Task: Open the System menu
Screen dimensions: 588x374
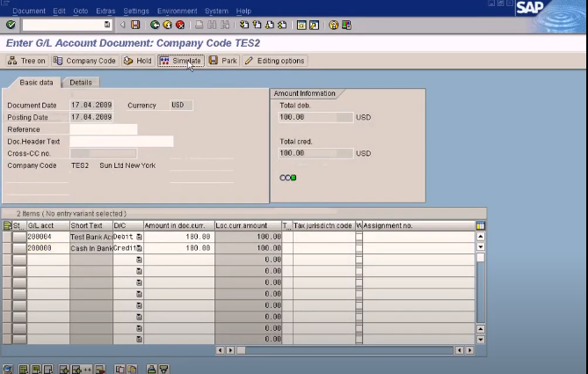Action: coord(216,11)
